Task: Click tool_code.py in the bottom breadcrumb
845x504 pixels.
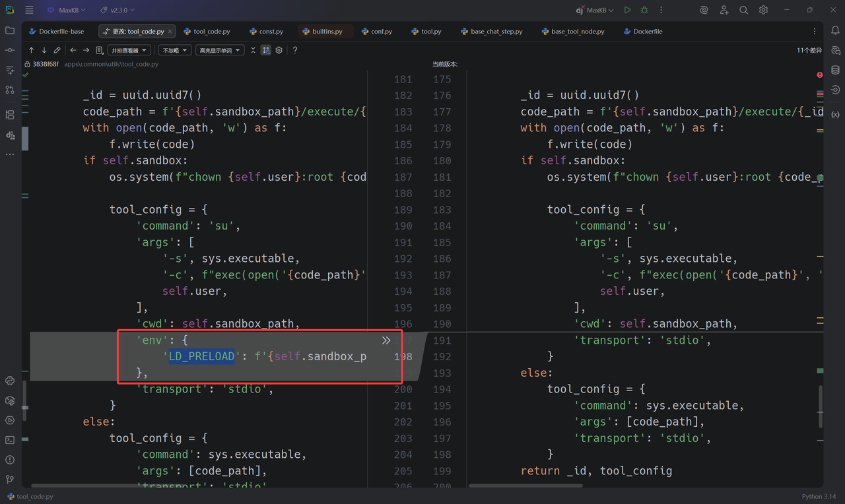Action: pos(34,496)
